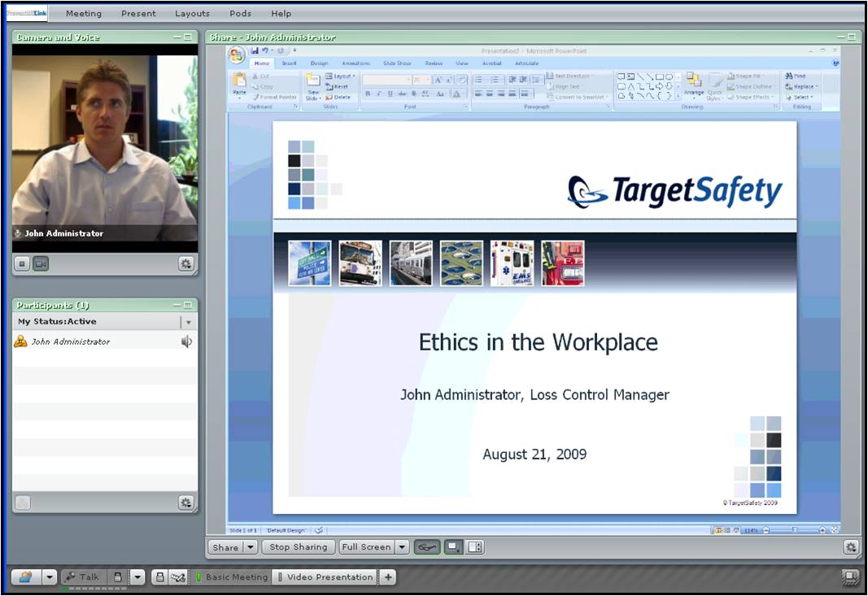The image size is (868, 596).
Task: Add a new layout with plus button
Action: tap(389, 577)
